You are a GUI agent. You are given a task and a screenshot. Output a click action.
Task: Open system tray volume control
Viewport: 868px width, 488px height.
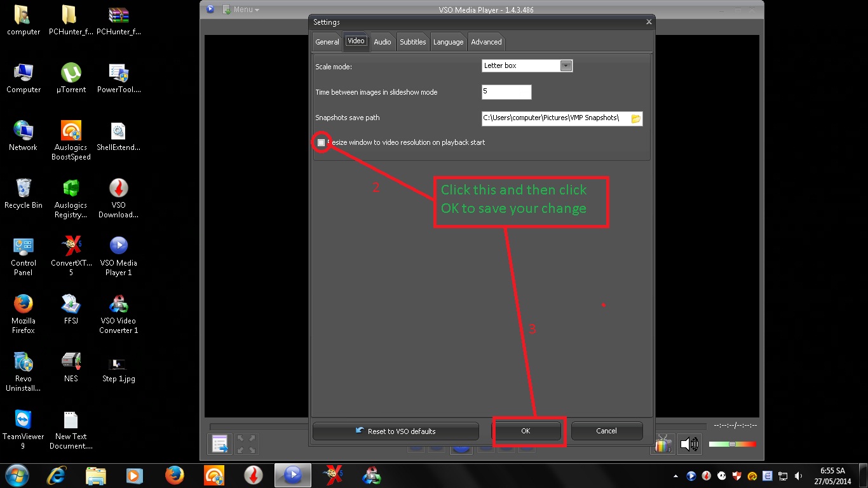tap(798, 476)
